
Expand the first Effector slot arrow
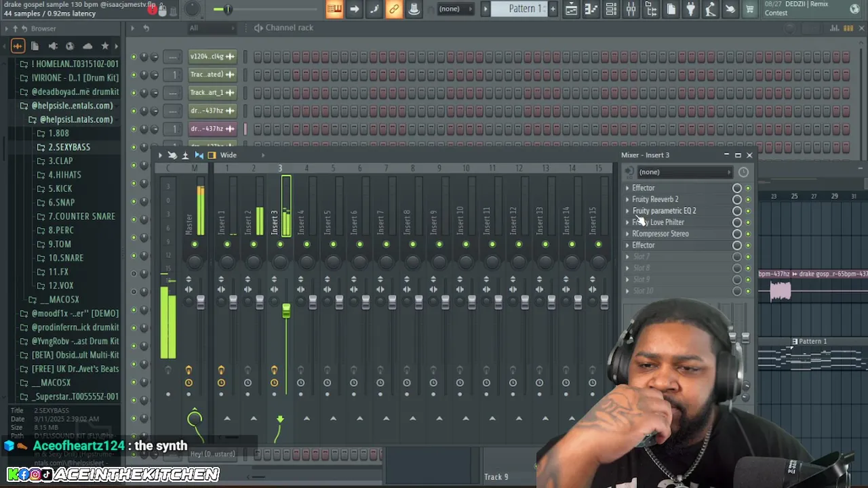click(627, 188)
